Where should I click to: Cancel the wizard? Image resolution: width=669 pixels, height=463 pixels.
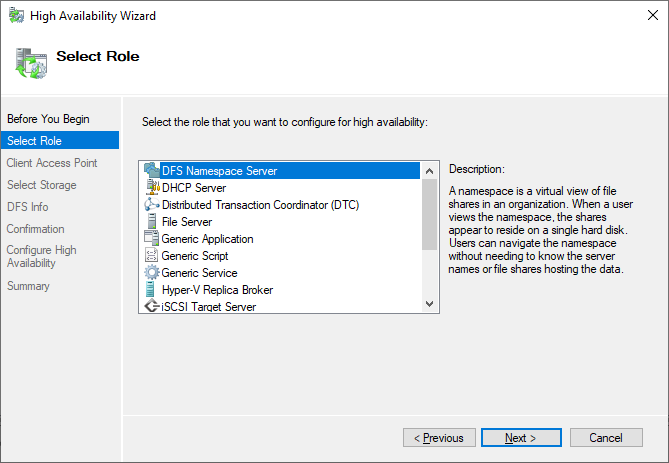pos(606,438)
